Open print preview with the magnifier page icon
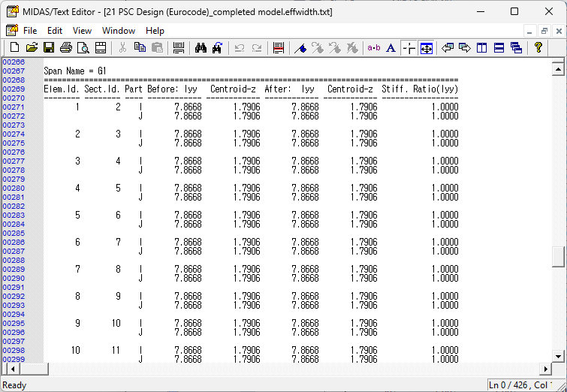The image size is (567, 392). click(x=83, y=47)
